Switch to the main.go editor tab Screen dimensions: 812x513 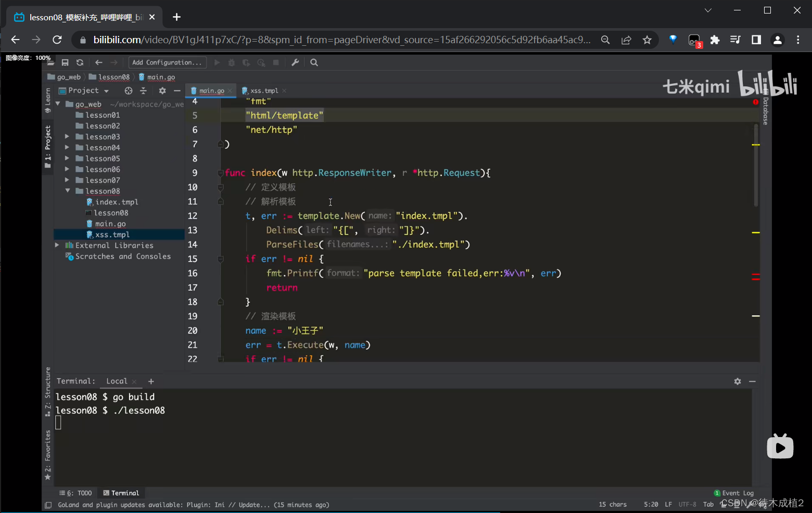[x=211, y=91]
